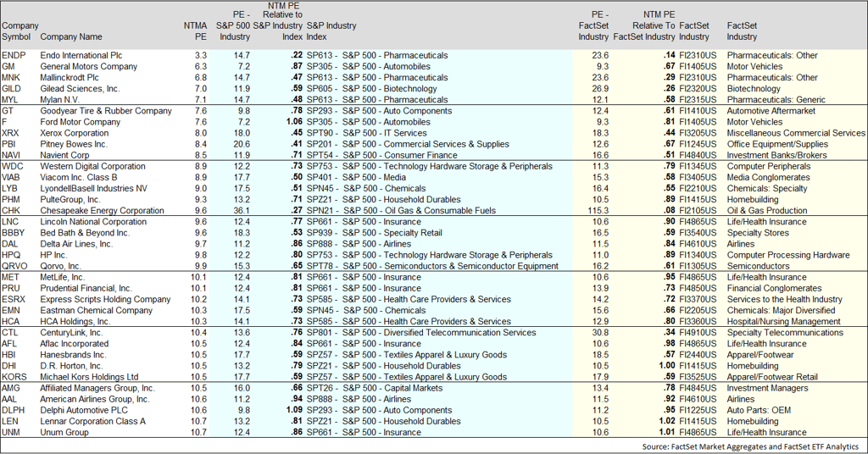Select Hanesbrands Inc. name cell

[x=73, y=354]
